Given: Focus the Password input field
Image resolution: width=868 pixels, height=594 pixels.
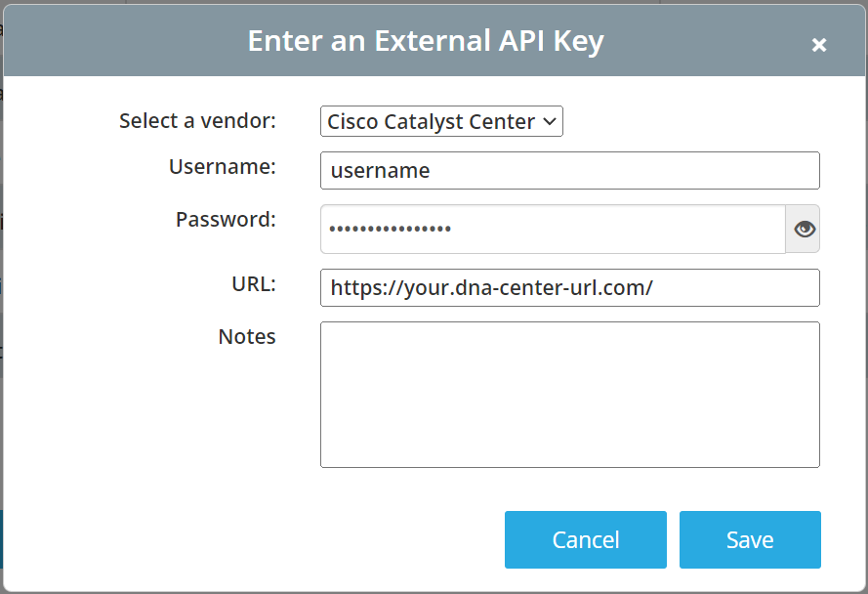Looking at the screenshot, I should (x=553, y=229).
